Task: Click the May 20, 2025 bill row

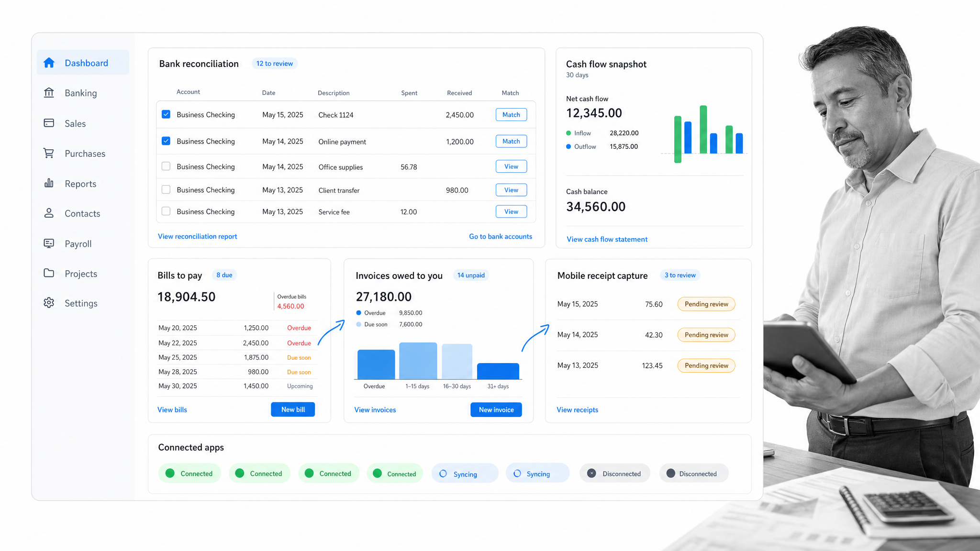Action: [236, 328]
